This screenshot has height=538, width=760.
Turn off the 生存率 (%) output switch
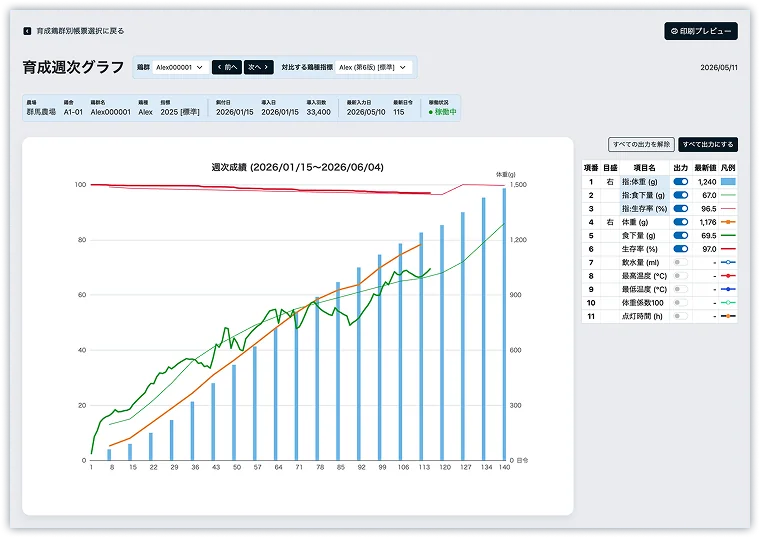tap(681, 248)
